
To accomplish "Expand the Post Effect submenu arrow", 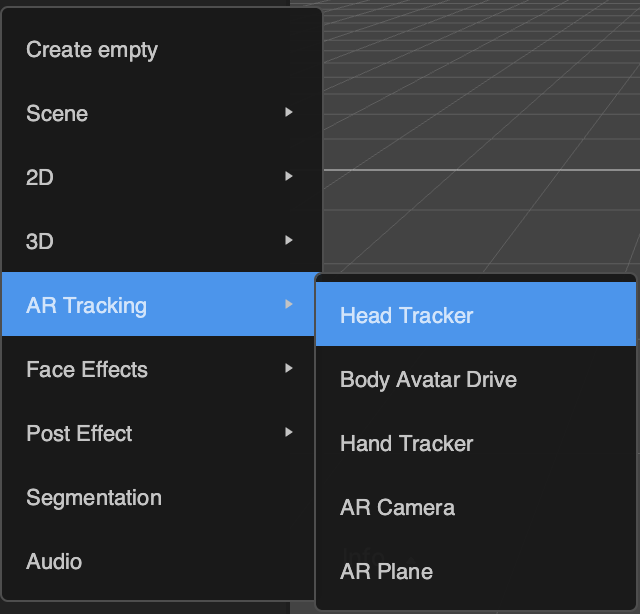I will [289, 432].
